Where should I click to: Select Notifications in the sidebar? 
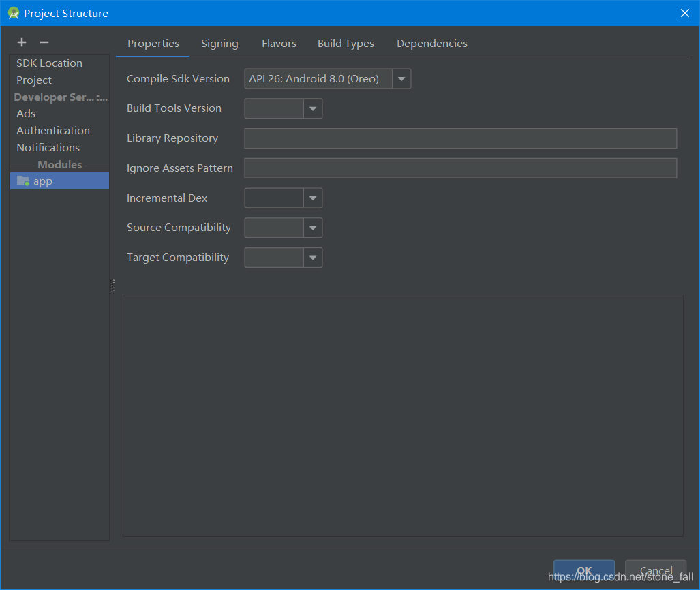click(x=48, y=147)
